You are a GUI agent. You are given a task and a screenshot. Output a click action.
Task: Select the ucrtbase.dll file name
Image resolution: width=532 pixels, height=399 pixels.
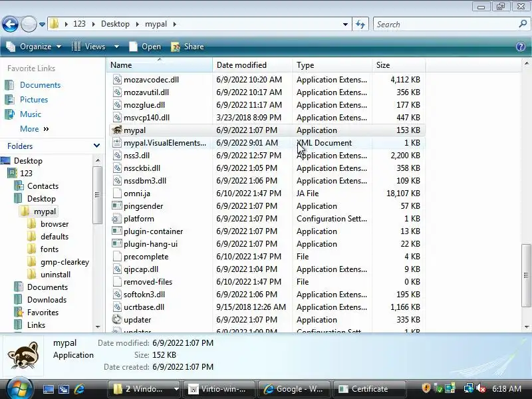tap(144, 307)
